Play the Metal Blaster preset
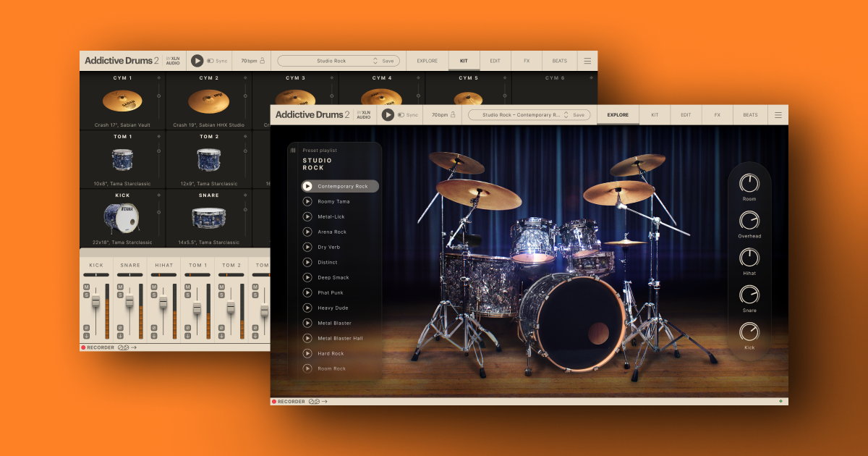 point(307,324)
